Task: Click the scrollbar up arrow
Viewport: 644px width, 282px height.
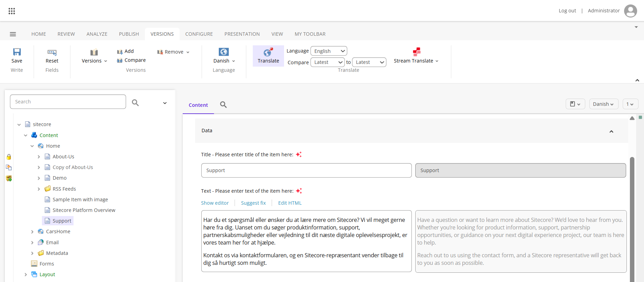Action: [x=632, y=118]
